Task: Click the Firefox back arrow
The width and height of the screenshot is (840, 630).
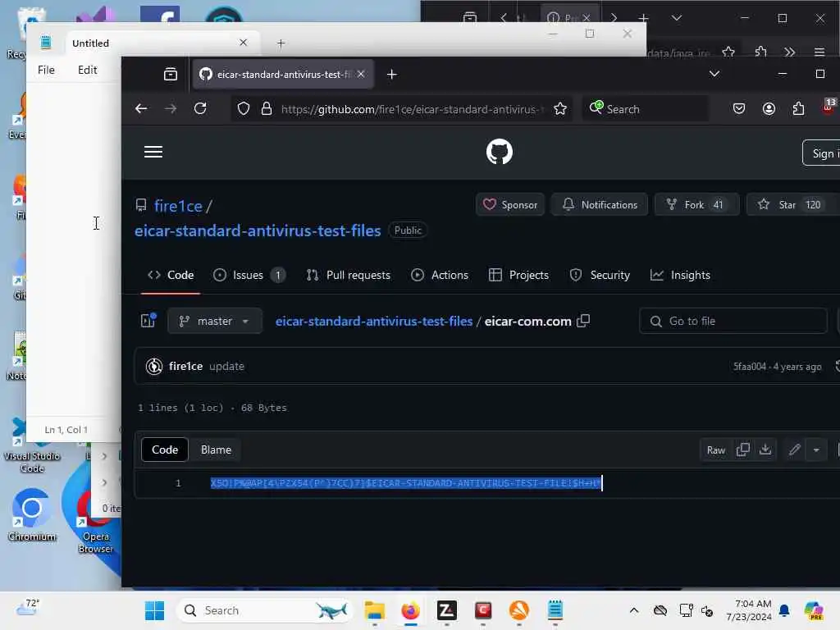Action: pyautogui.click(x=141, y=109)
